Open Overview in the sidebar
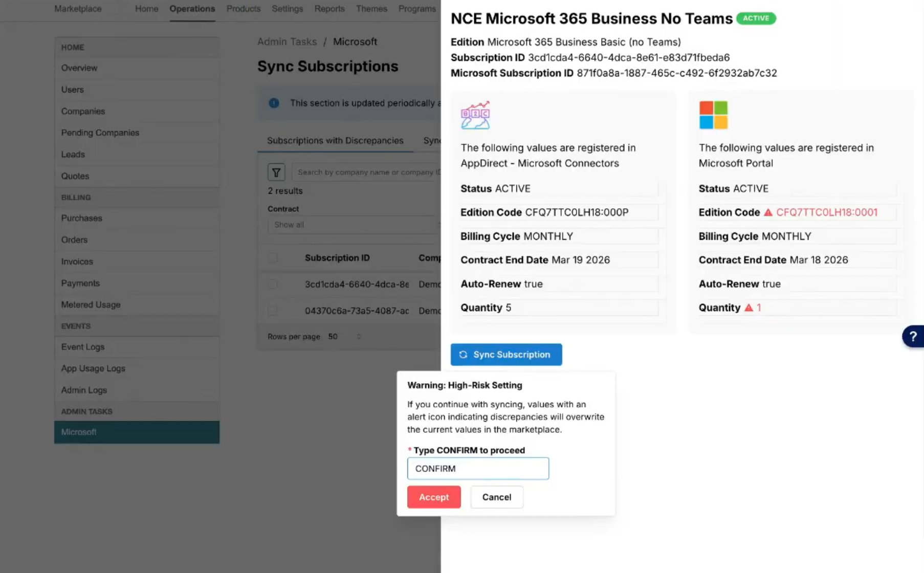 click(137, 68)
